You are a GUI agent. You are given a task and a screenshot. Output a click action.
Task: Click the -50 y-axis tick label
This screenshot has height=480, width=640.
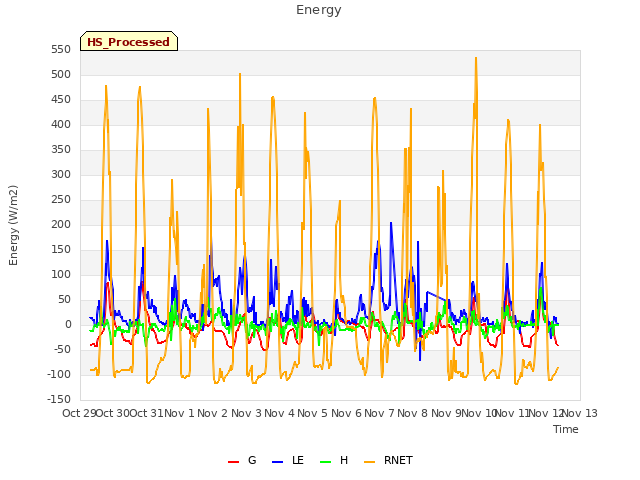62,350
